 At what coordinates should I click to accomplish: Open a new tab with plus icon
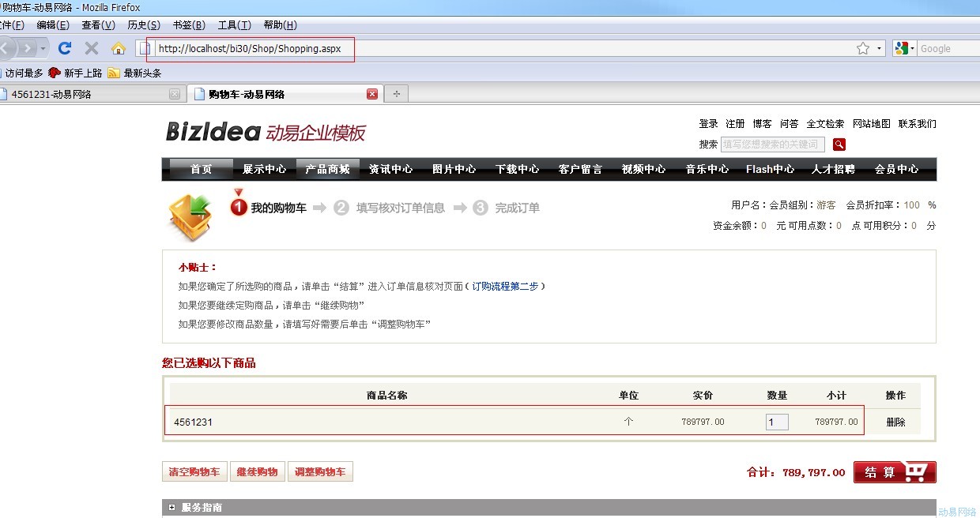397,94
